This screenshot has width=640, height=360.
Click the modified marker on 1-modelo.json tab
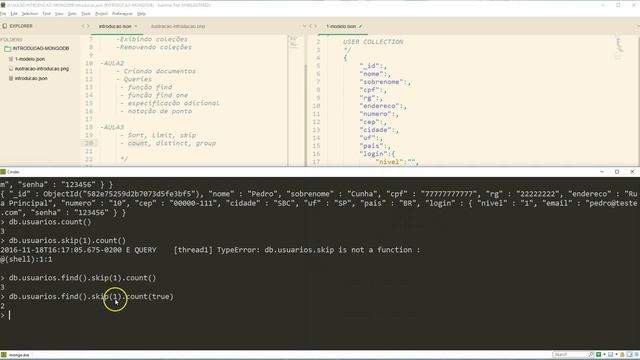click(x=360, y=26)
